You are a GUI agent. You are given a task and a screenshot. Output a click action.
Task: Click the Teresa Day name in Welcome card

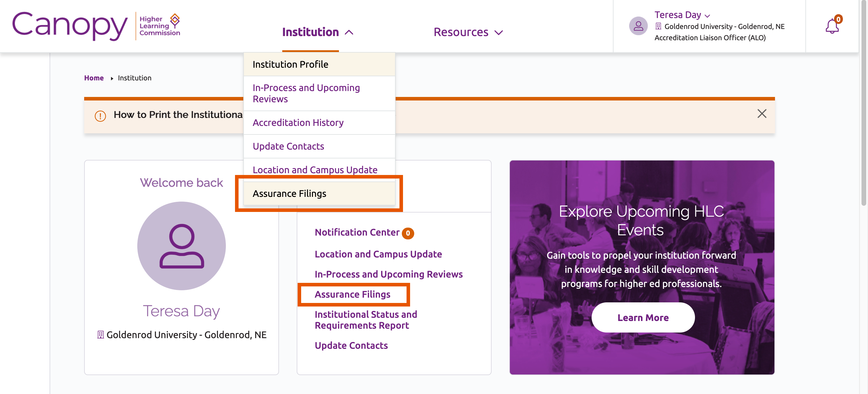click(x=181, y=311)
